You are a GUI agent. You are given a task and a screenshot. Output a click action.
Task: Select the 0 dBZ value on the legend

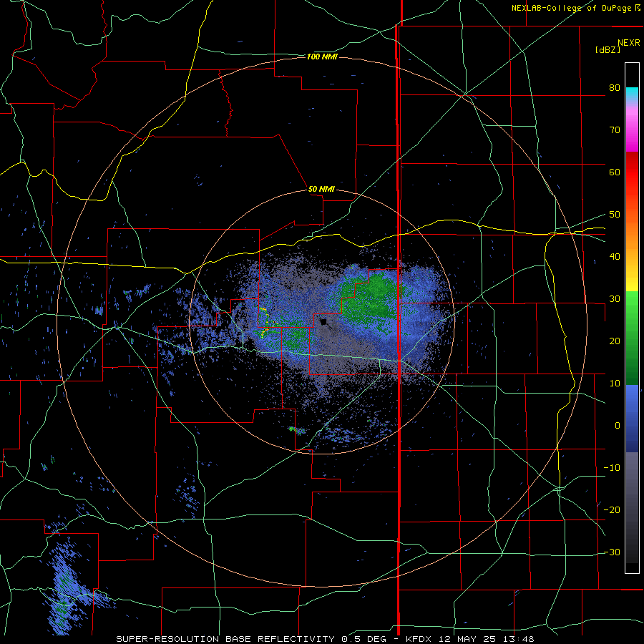coord(618,426)
